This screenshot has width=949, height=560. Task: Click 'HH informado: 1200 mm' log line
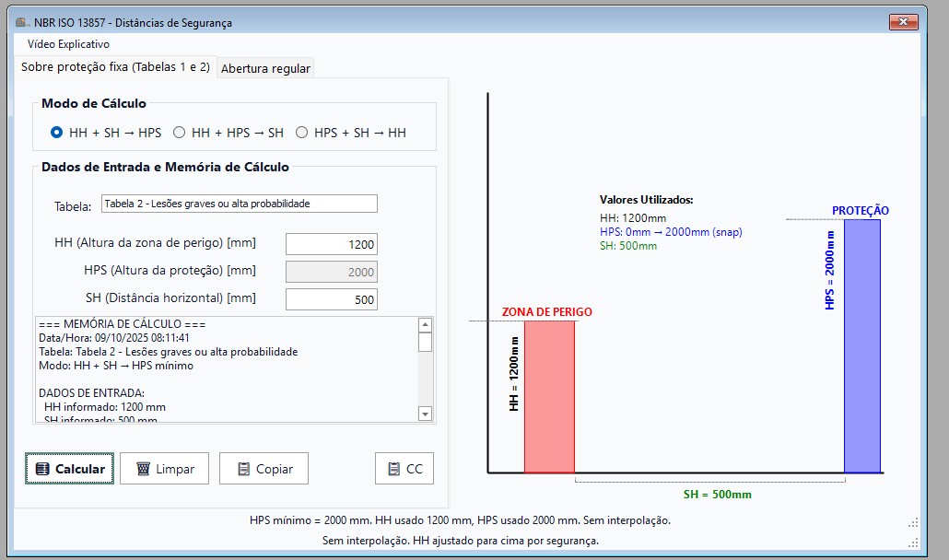click(x=105, y=407)
